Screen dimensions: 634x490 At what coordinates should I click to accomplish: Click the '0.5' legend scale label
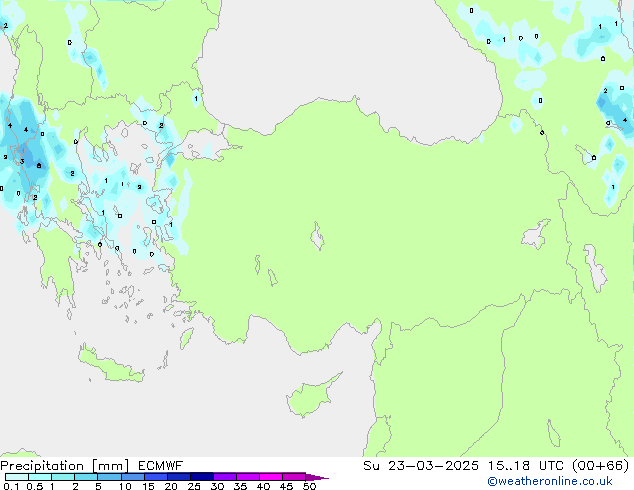tap(35, 486)
